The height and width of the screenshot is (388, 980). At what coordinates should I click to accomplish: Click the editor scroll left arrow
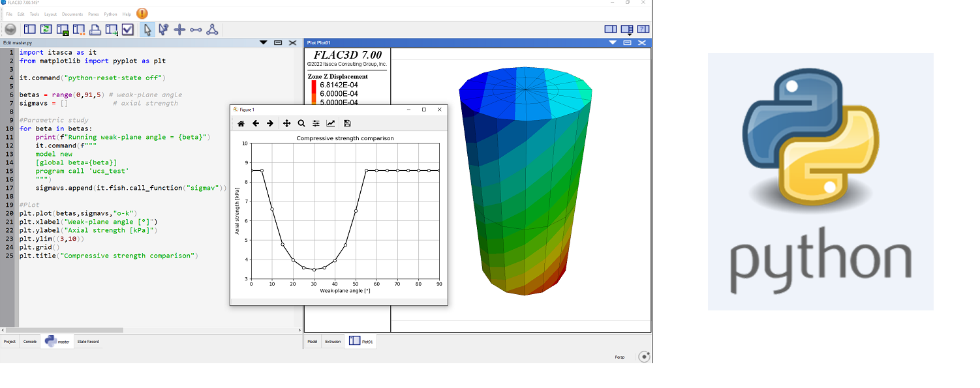[x=3, y=330]
